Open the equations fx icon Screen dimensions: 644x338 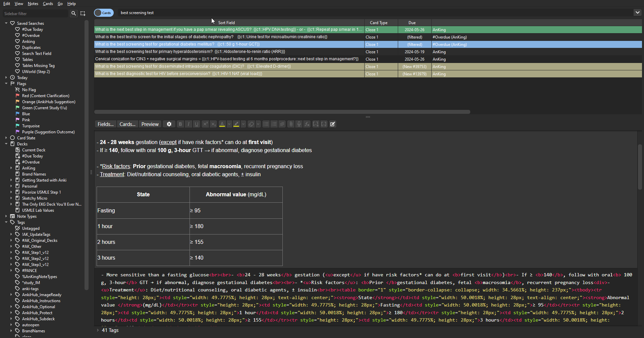point(307,124)
